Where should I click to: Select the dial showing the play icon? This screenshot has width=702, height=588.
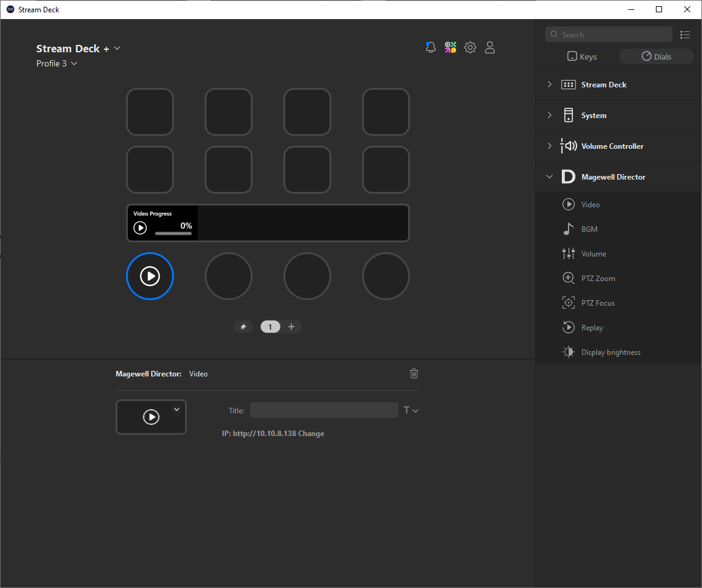tap(150, 276)
